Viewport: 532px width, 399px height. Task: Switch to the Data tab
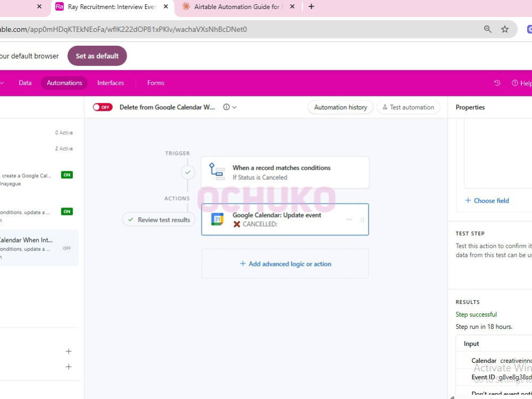point(25,83)
